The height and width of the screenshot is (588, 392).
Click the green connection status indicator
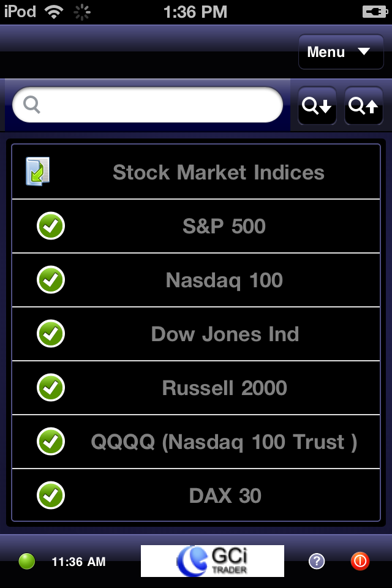26,562
